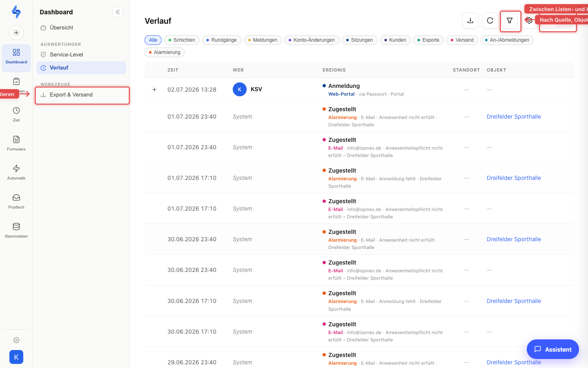Click the 29.06.2026 23:40 timestamp
This screenshot has width=588, height=368.
click(x=192, y=362)
